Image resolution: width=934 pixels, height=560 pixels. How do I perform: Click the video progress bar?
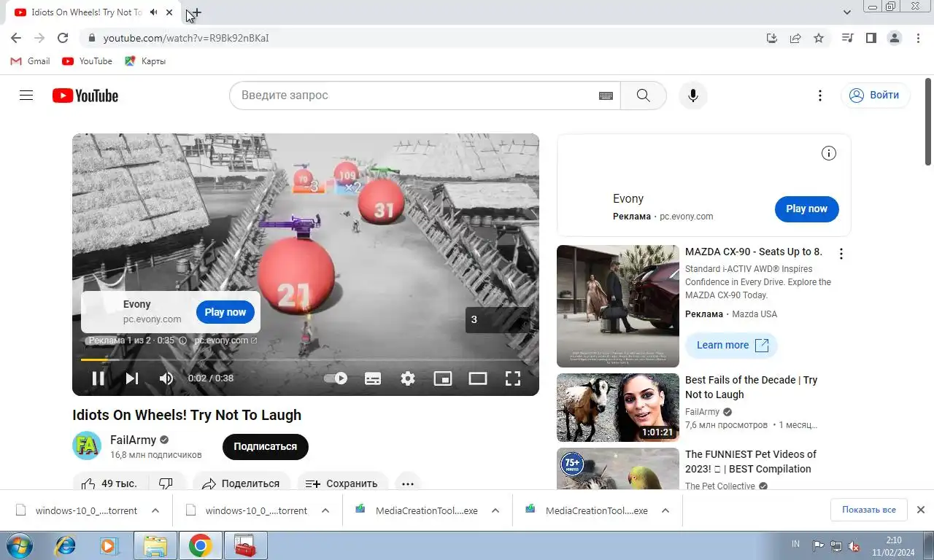(x=306, y=359)
